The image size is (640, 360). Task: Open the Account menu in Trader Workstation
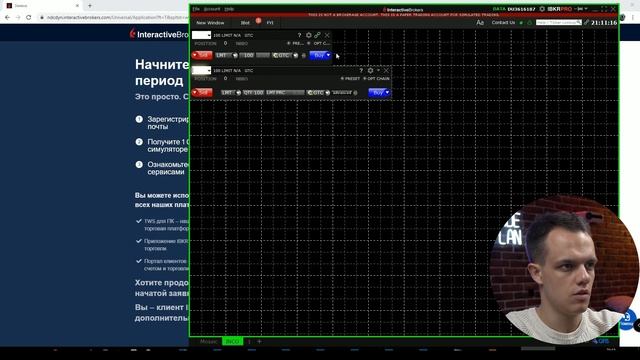[212, 9]
